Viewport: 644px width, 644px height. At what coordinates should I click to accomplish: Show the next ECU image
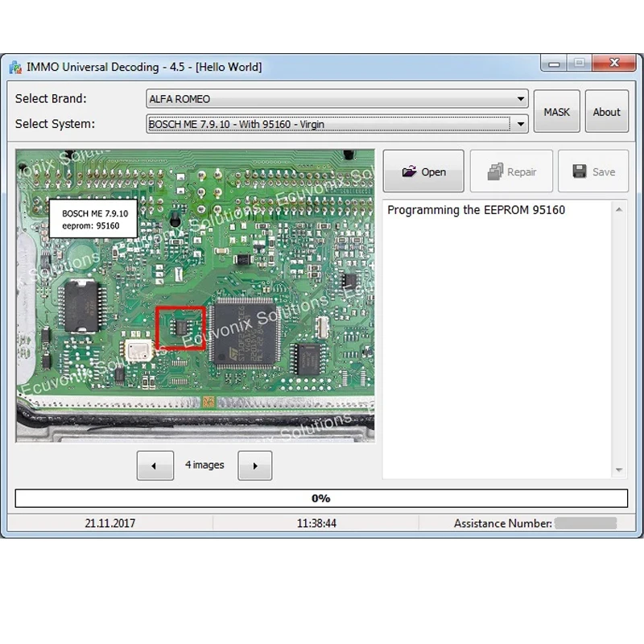(254, 465)
